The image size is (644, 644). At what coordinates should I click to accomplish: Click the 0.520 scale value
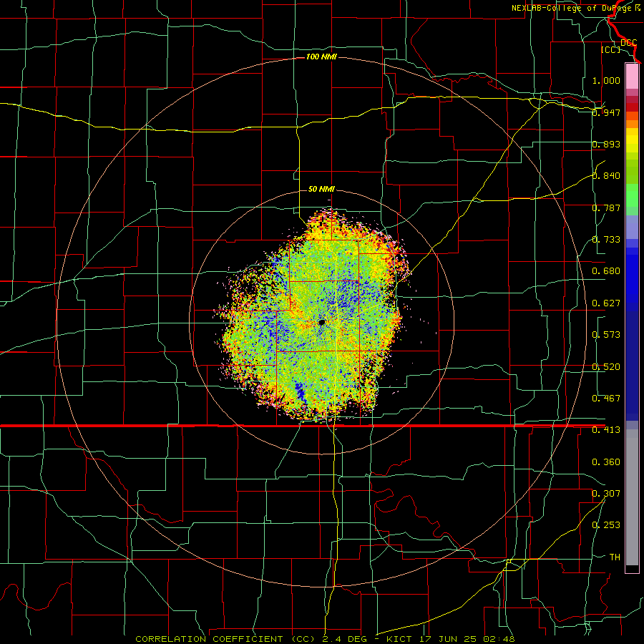[606, 367]
